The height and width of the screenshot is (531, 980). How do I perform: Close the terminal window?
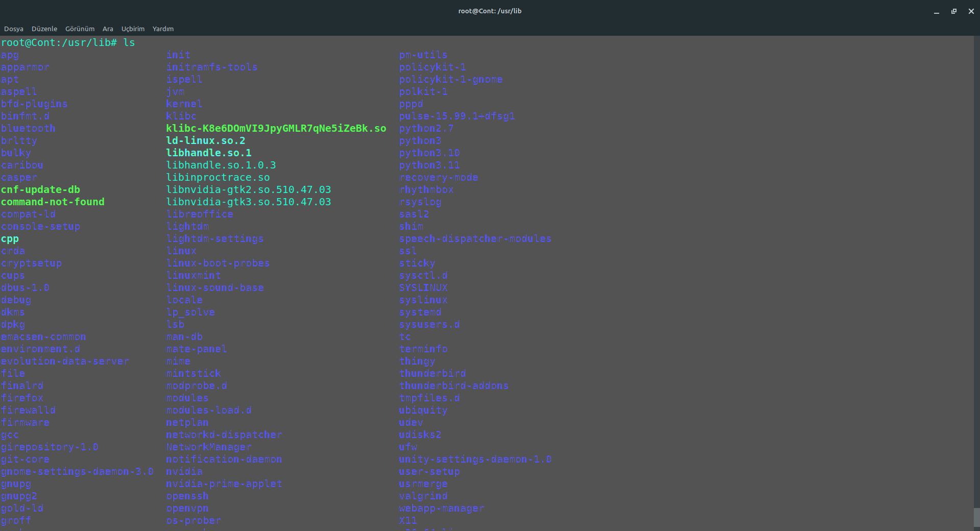pos(971,11)
